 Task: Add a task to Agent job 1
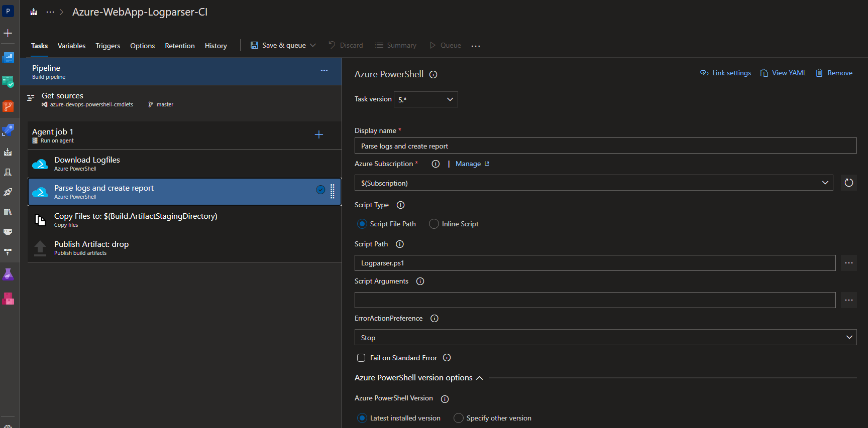(x=318, y=134)
